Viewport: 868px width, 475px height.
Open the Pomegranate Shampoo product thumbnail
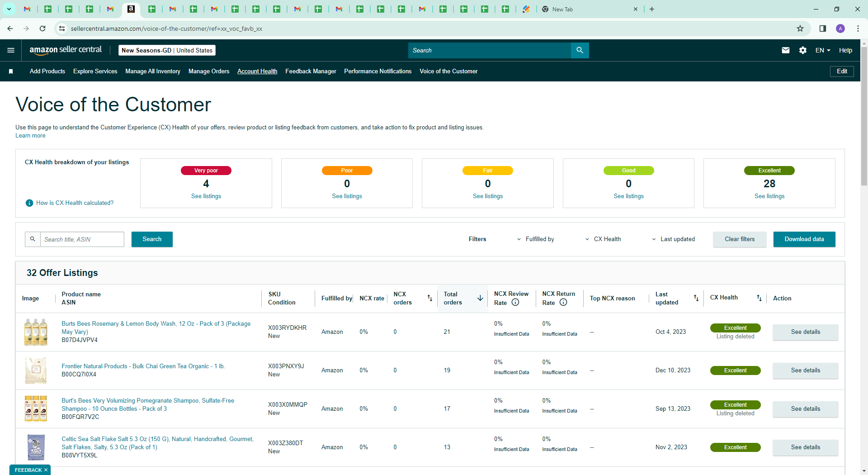tap(36, 409)
